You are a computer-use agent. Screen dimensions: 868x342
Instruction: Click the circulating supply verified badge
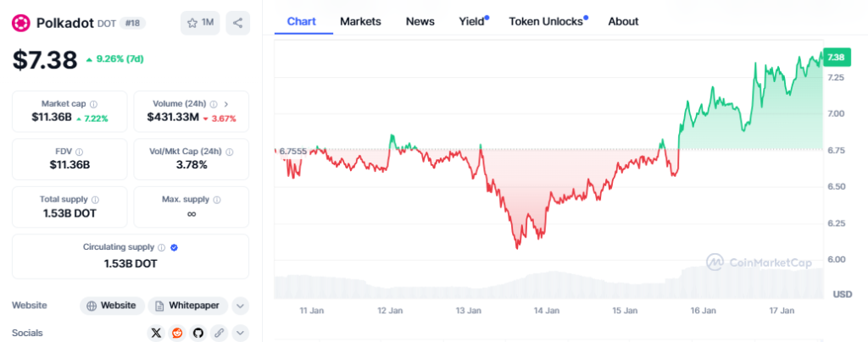[x=174, y=247]
